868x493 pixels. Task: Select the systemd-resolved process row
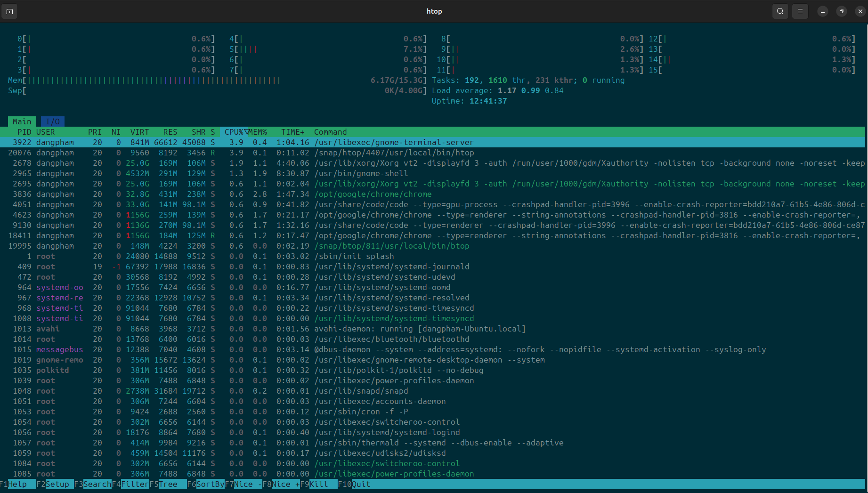432,298
